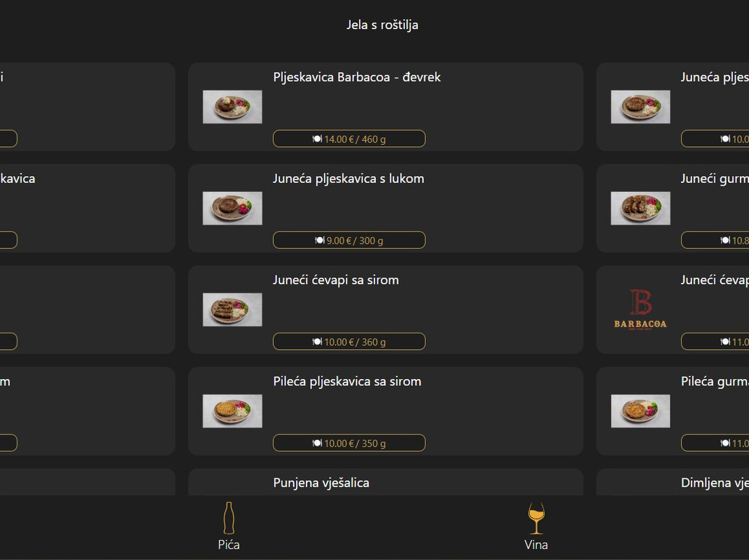Select the 10.00 € / 350 g price button

[x=349, y=443]
